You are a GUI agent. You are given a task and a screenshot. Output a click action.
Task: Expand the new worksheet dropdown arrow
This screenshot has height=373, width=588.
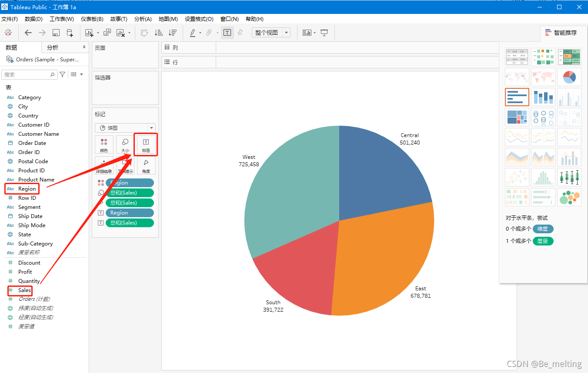pos(98,33)
